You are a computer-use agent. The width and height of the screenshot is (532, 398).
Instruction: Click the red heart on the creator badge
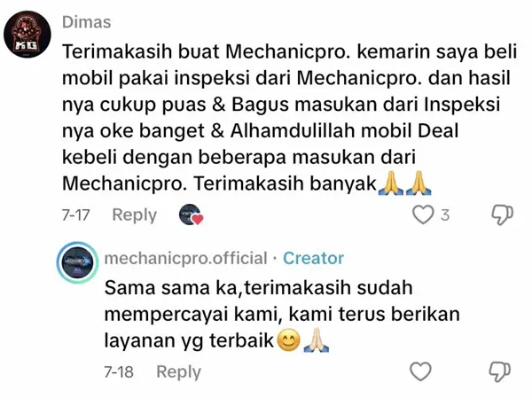198,220
